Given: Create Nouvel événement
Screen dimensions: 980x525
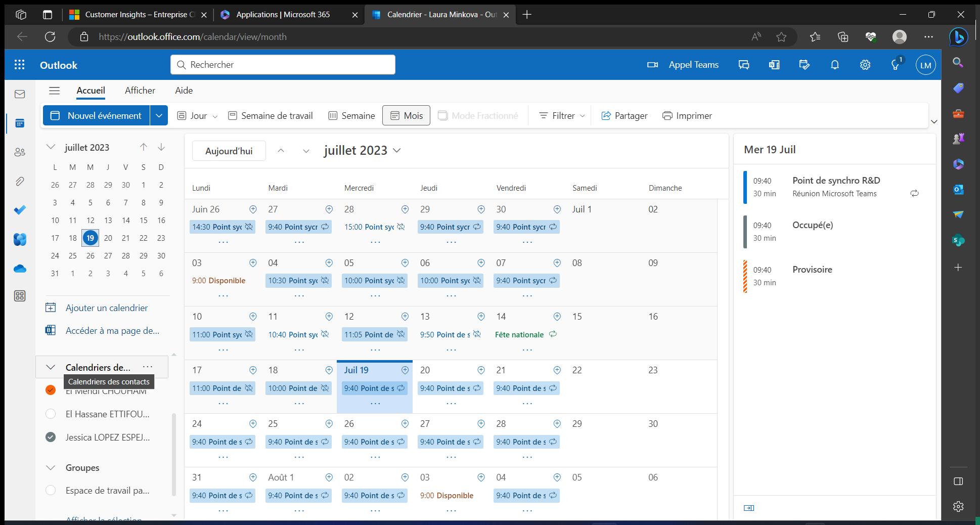Looking at the screenshot, I should pyautogui.click(x=97, y=116).
